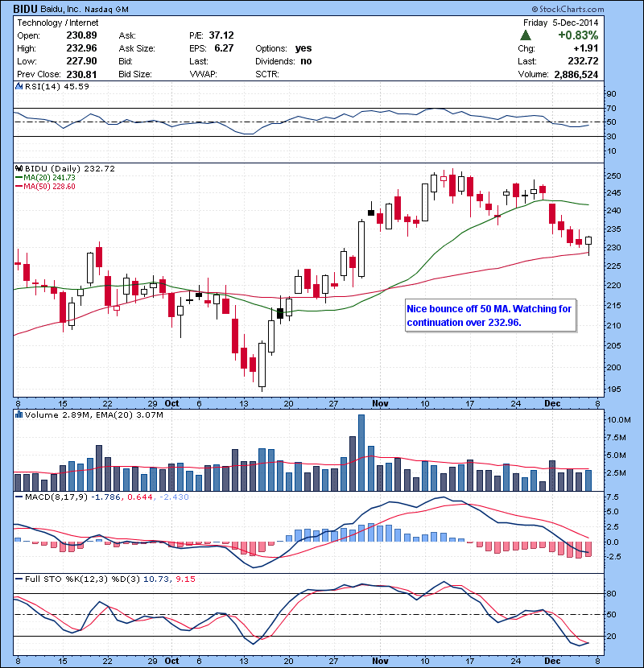644x668 pixels.
Task: Click the MA(50) 228.60 legend text
Action: (49, 187)
